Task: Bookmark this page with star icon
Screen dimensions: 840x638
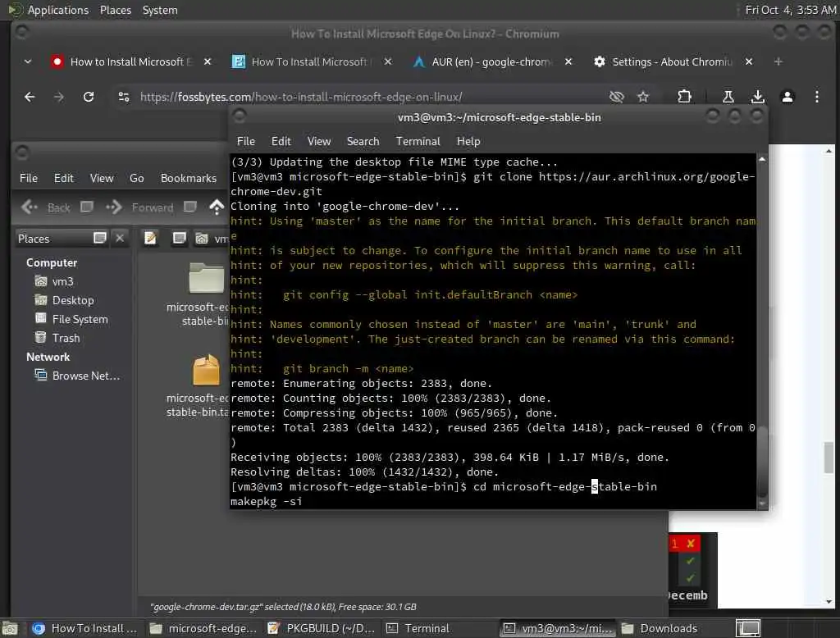Action: 643,97
